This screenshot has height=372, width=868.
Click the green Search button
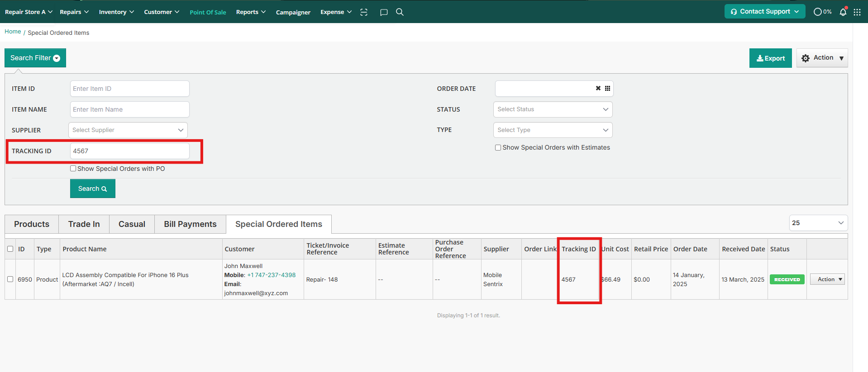tap(92, 188)
